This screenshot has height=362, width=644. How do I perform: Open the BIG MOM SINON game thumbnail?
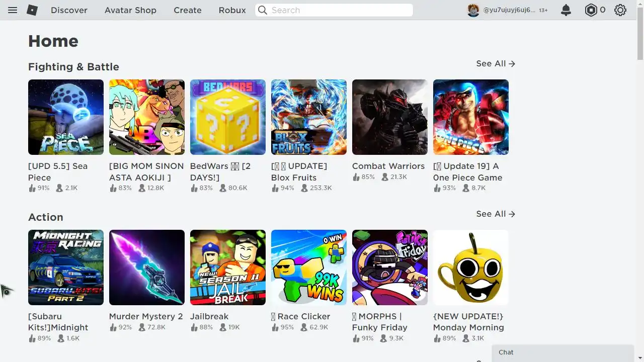[147, 117]
